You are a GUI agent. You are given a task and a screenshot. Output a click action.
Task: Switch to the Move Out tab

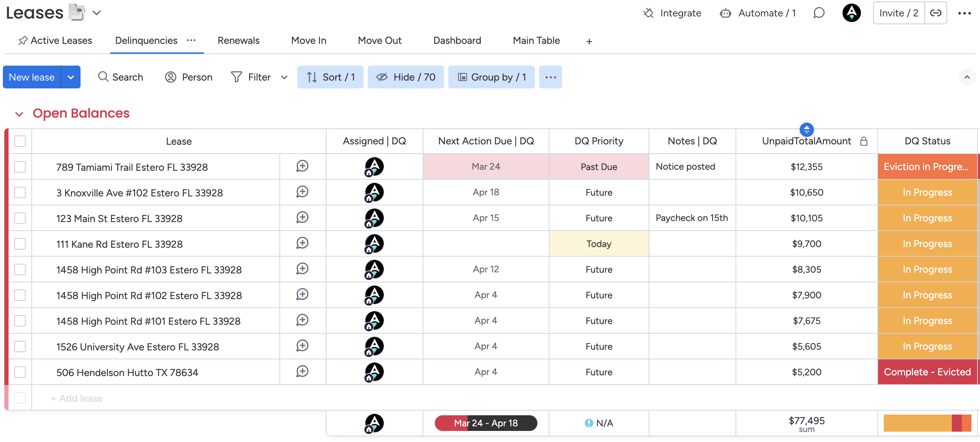pyautogui.click(x=380, y=40)
